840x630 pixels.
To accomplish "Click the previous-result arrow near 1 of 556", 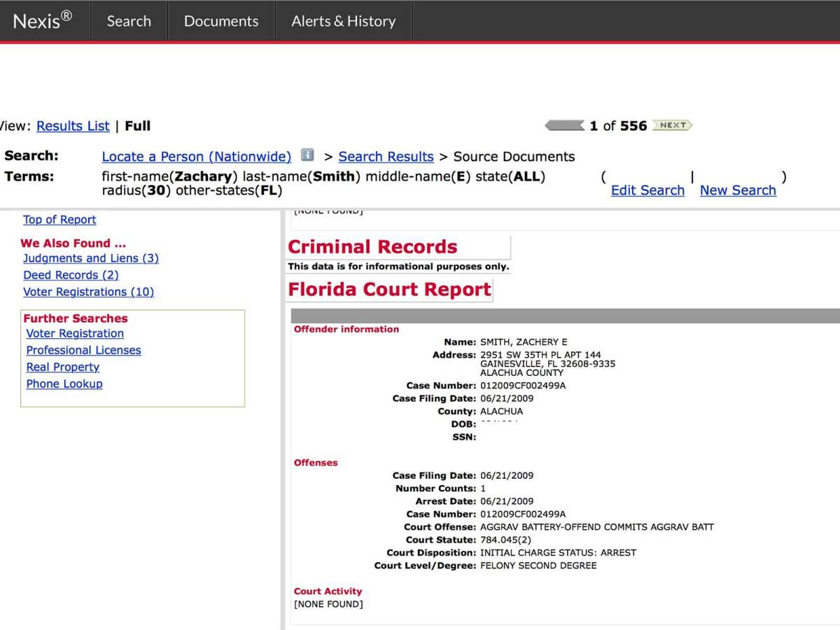I will click(x=564, y=125).
